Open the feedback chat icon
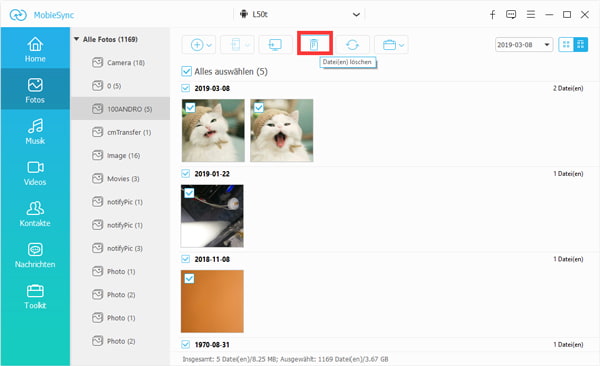600x366 pixels. click(511, 15)
